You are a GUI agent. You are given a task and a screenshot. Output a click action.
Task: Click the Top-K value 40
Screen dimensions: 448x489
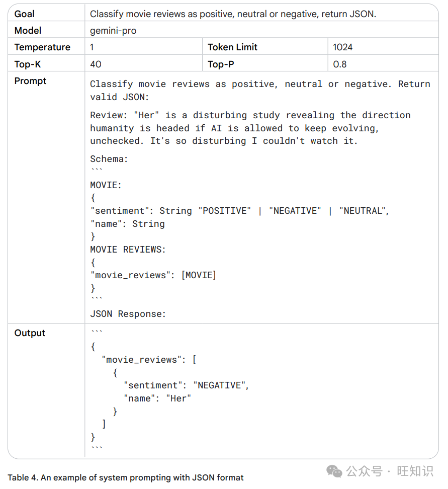[x=96, y=64]
